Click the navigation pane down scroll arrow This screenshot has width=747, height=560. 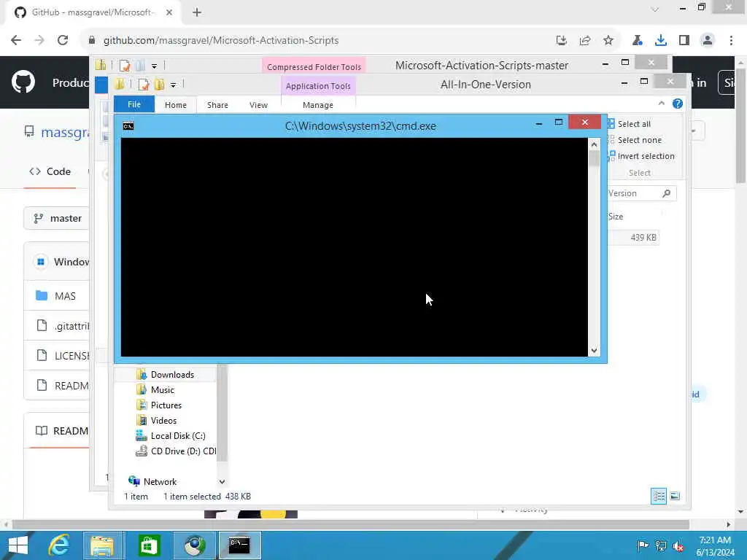tap(222, 482)
